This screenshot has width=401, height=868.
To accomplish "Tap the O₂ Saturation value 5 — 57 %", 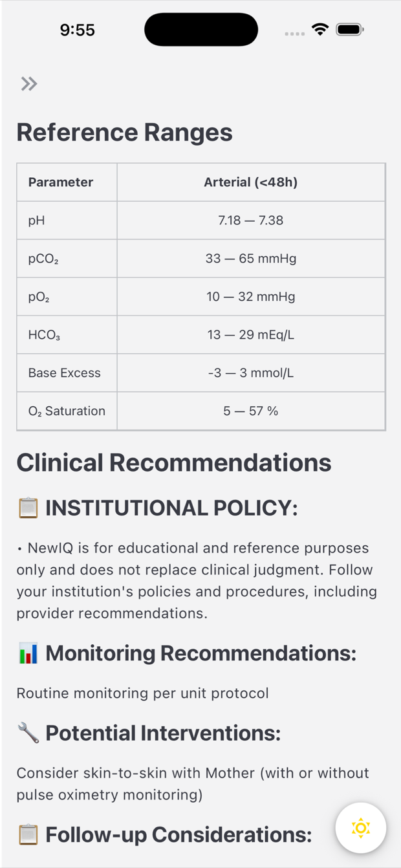I will click(x=251, y=411).
